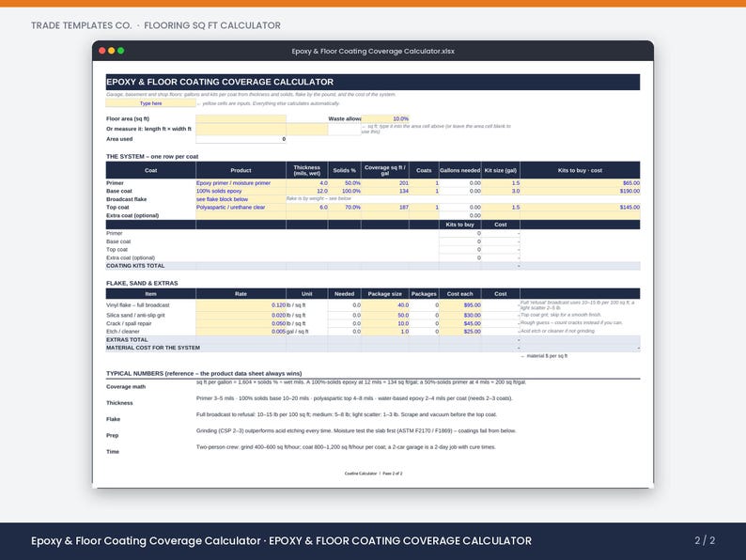Select the '100% solids epoxy' product cell
746x560 pixels.
click(241, 191)
